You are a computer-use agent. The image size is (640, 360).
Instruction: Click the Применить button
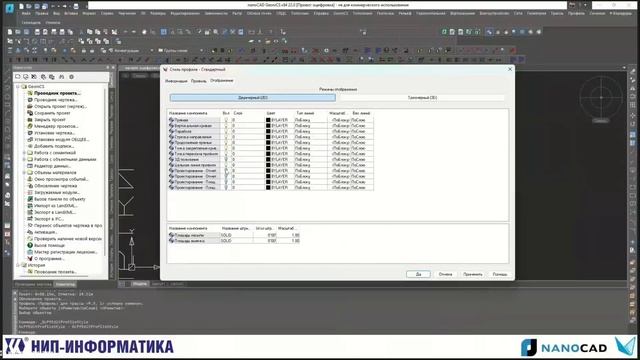click(x=473, y=274)
